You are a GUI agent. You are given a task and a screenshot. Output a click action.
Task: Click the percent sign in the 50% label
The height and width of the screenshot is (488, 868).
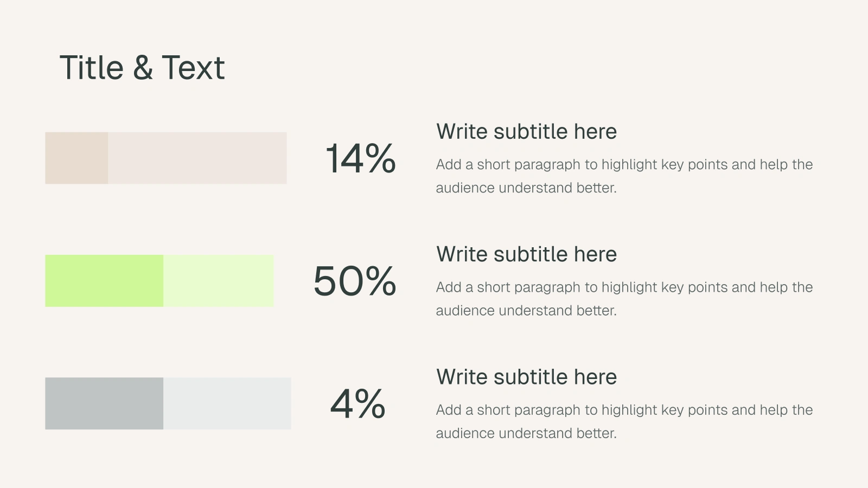point(381,281)
